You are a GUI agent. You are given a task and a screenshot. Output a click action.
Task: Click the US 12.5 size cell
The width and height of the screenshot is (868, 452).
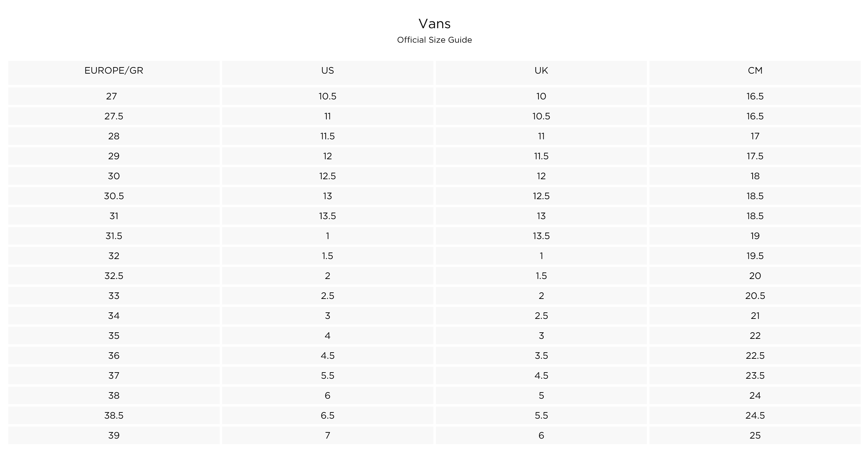pyautogui.click(x=327, y=176)
